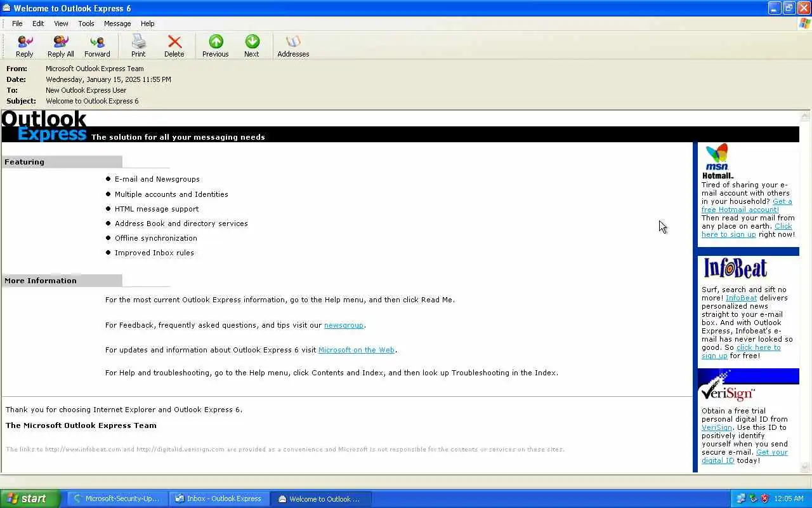
Task: Open the Edit menu
Action: pos(38,23)
